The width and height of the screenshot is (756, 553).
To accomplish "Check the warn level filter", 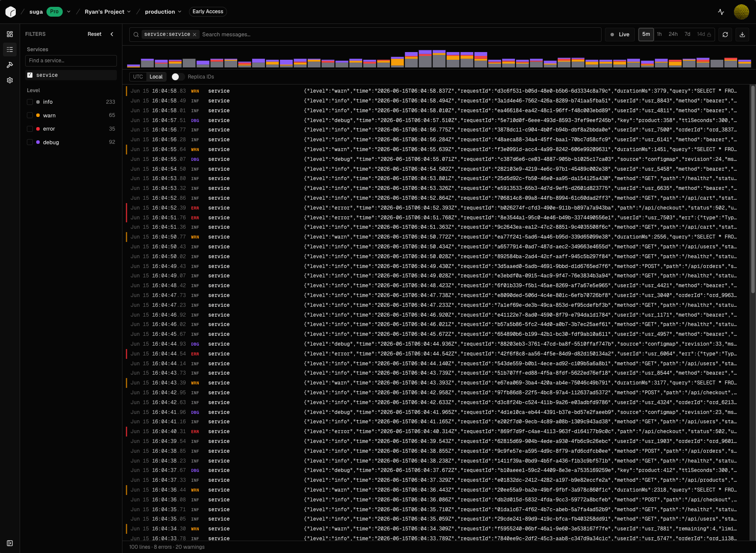I will click(30, 115).
